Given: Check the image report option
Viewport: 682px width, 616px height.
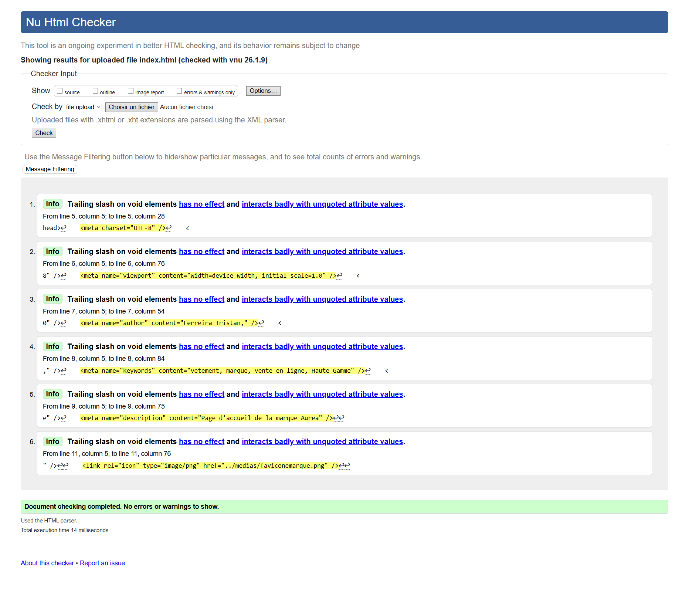Looking at the screenshot, I should [130, 91].
